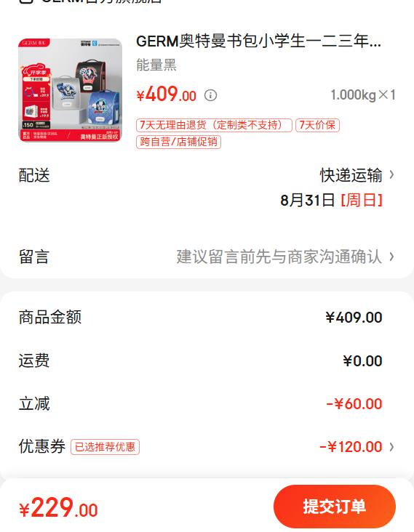Click the 配送 delivery row label

pos(34,175)
